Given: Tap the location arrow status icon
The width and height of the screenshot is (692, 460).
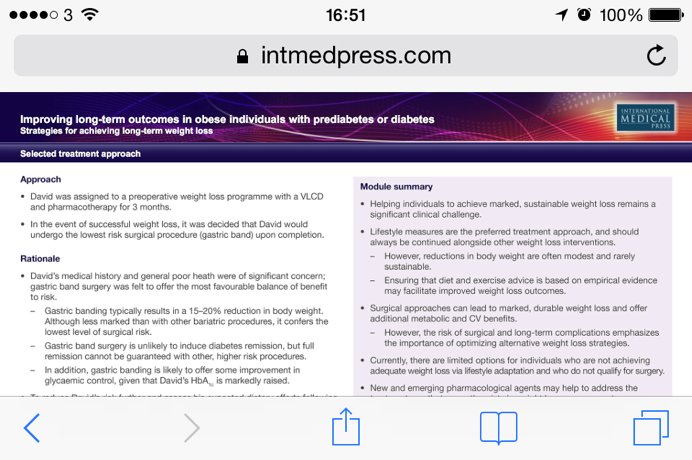Looking at the screenshot, I should point(561,15).
